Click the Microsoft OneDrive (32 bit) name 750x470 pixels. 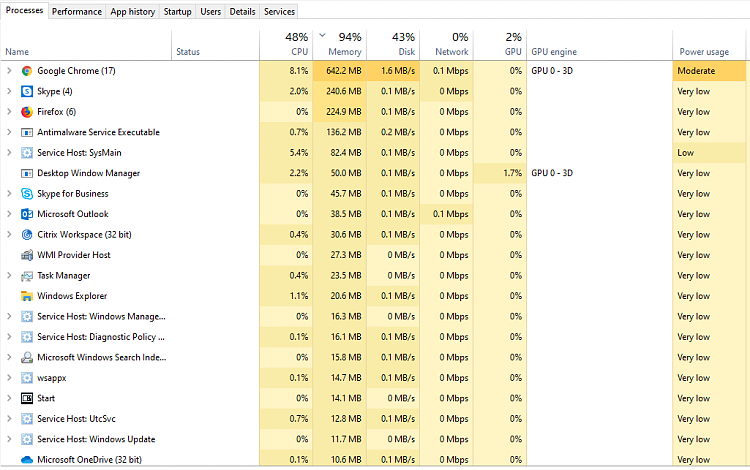(89, 460)
